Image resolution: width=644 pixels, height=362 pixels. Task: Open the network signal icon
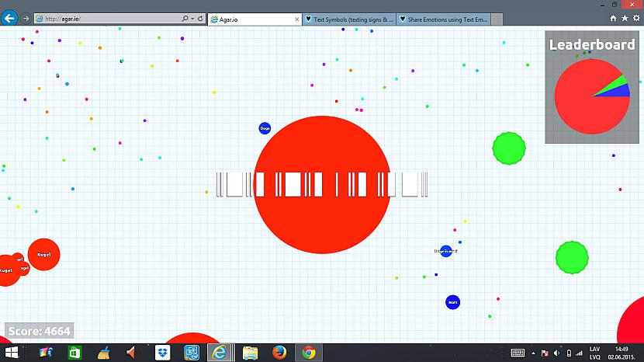(x=579, y=353)
